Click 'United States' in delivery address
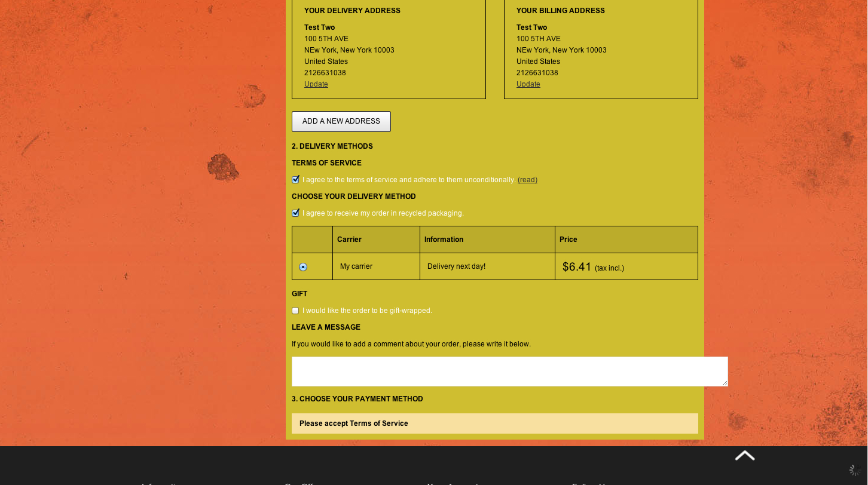The image size is (868, 485). coord(326,62)
